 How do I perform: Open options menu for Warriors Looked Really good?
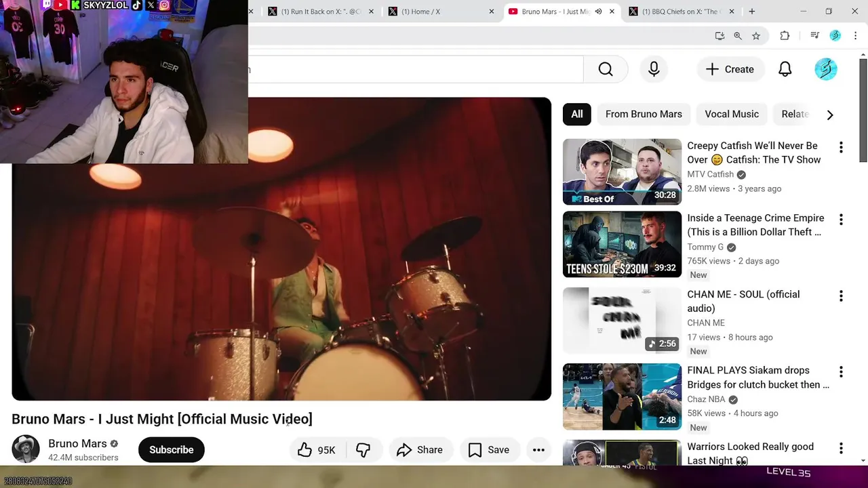(841, 449)
